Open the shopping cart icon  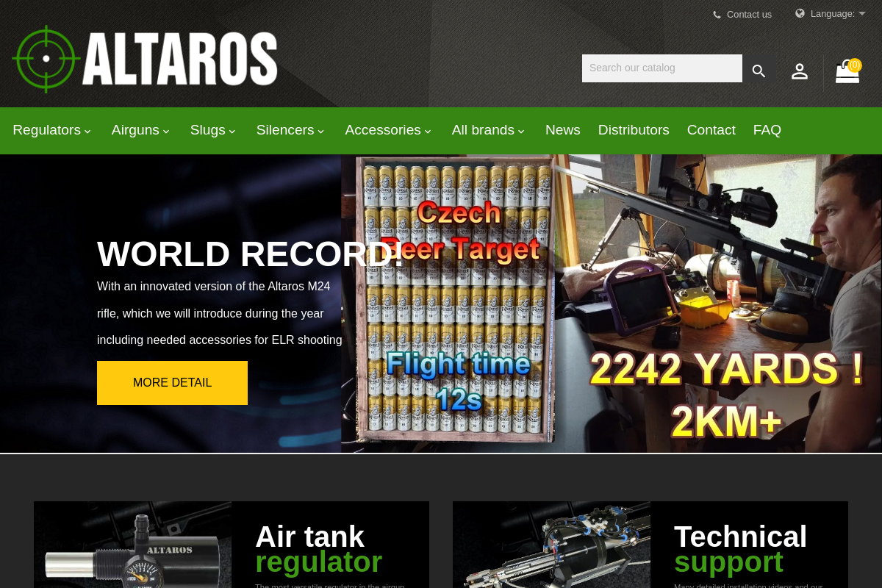click(848, 71)
